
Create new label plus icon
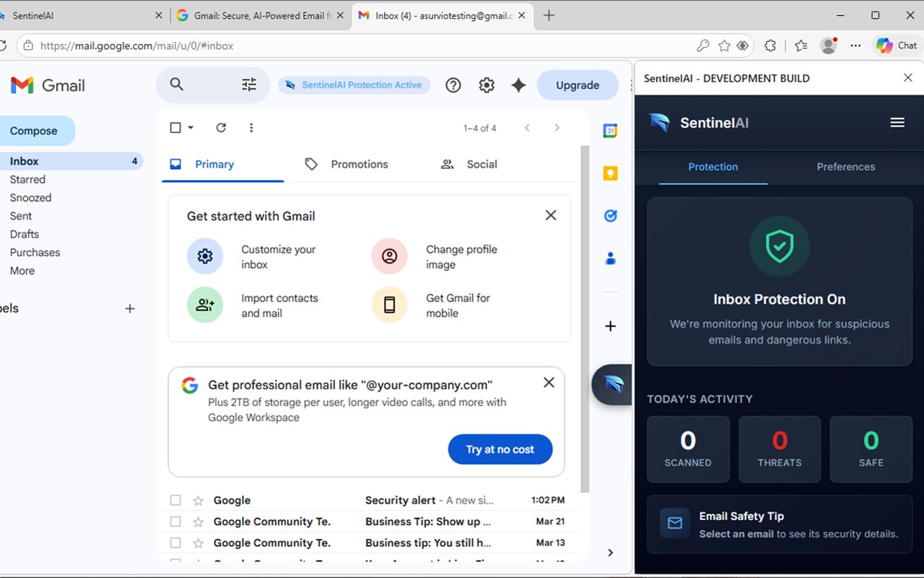pos(130,309)
